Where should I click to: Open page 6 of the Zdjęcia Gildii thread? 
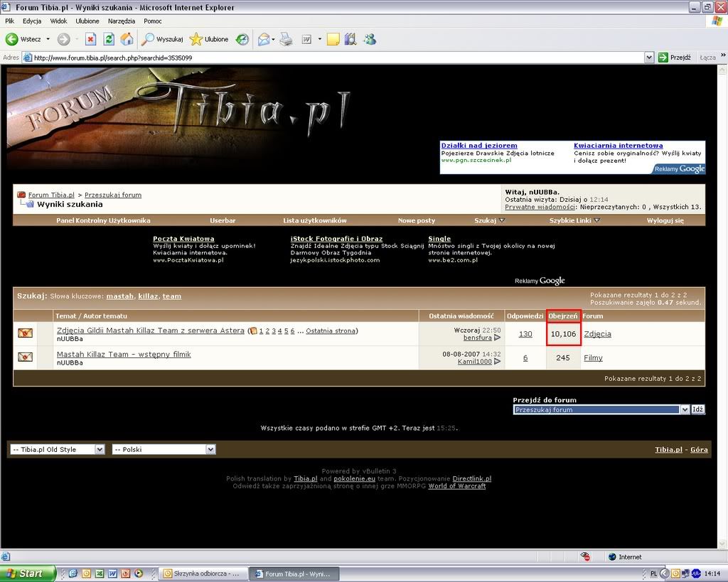[292, 331]
